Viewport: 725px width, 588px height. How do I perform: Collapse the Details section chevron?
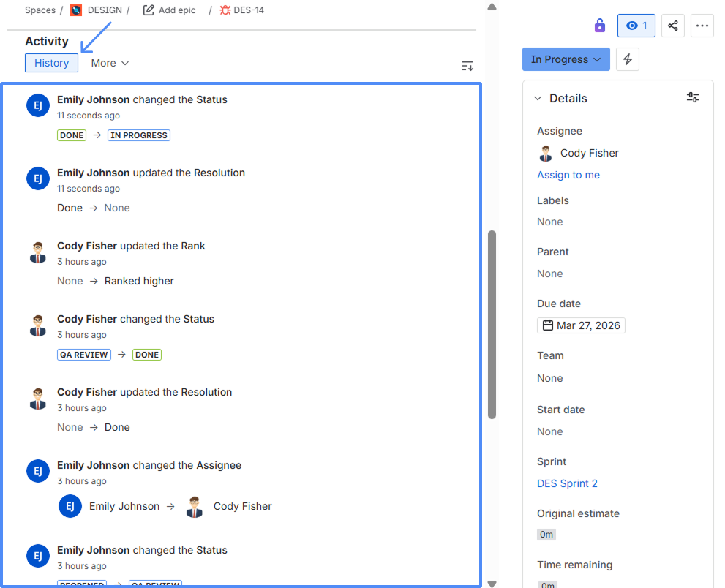539,98
